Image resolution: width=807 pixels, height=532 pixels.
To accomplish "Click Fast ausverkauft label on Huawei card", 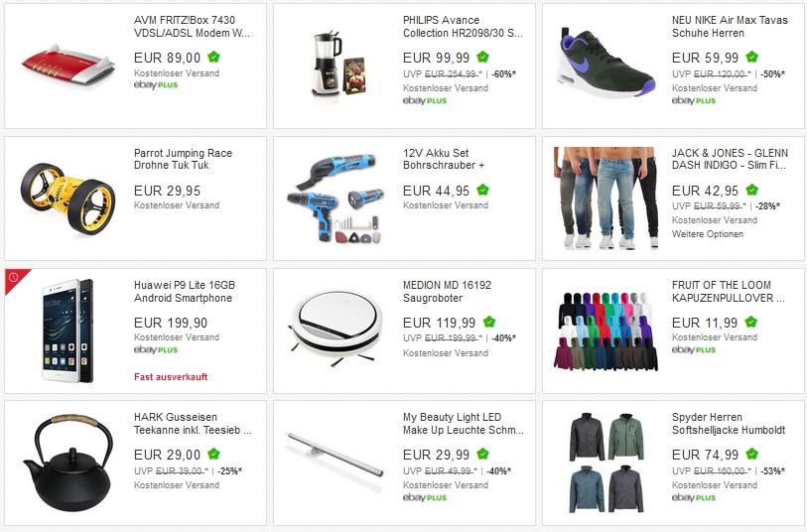I will click(171, 376).
